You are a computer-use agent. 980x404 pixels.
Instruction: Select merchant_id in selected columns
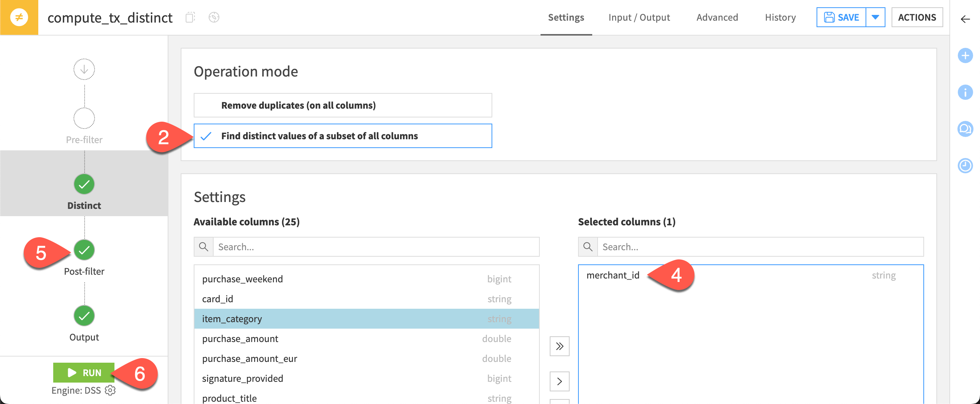pyautogui.click(x=751, y=275)
